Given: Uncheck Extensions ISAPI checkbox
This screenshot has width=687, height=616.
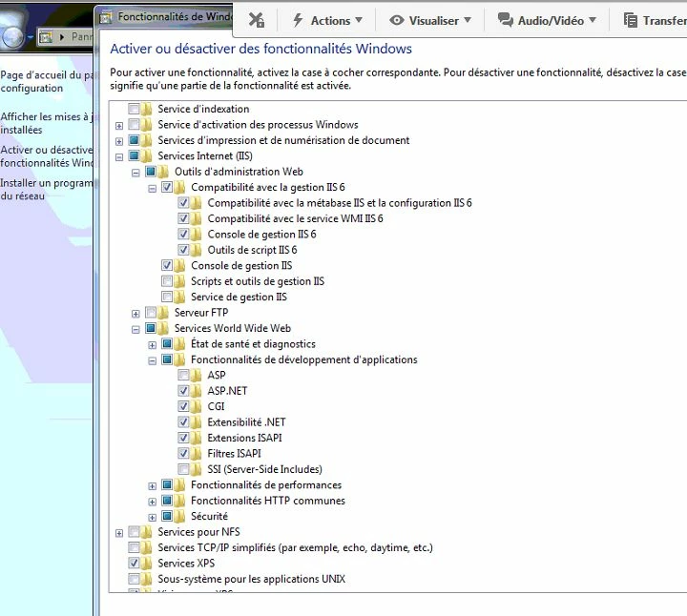Looking at the screenshot, I should [x=183, y=438].
